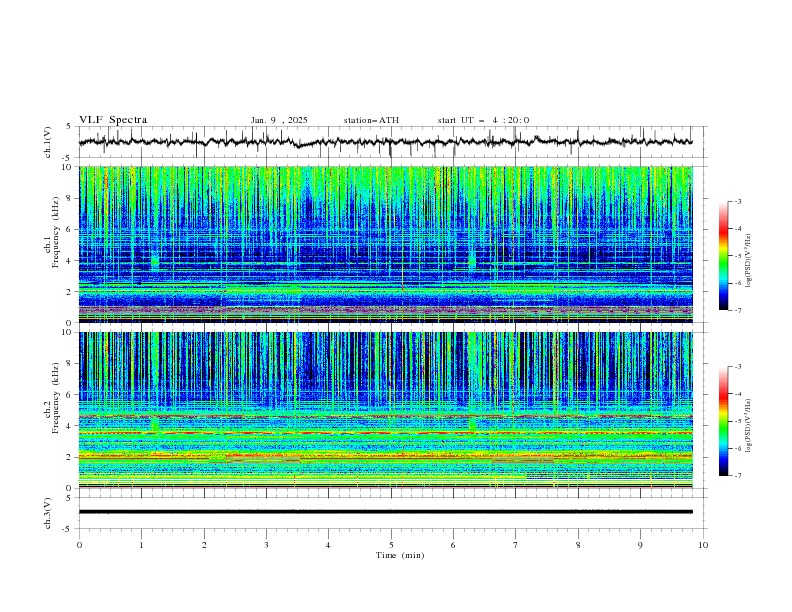The height and width of the screenshot is (612, 792).
Task: Click the time axis tick label "6"
Action: [453, 545]
